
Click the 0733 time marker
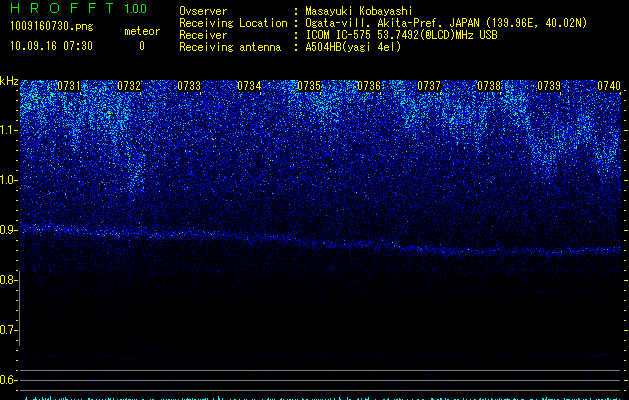(189, 86)
